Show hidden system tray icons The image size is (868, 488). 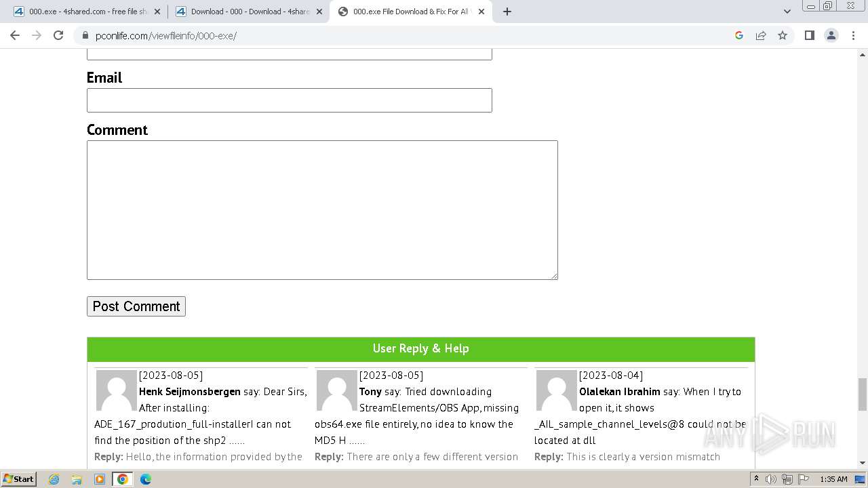(x=756, y=479)
